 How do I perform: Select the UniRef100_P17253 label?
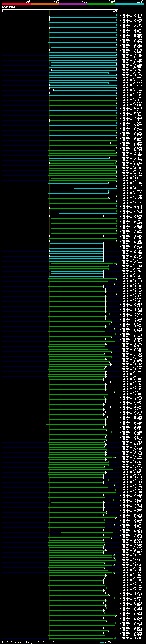[x=131, y=145]
